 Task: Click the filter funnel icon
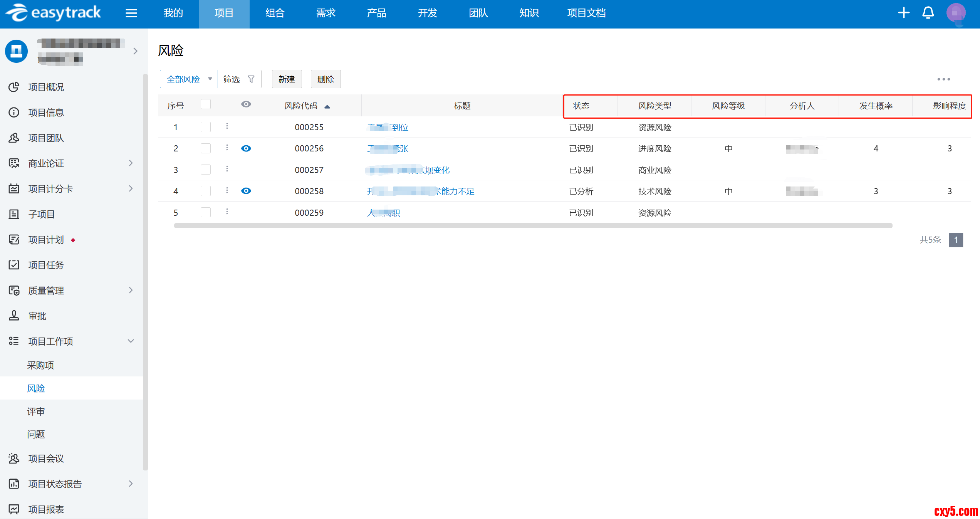251,79
